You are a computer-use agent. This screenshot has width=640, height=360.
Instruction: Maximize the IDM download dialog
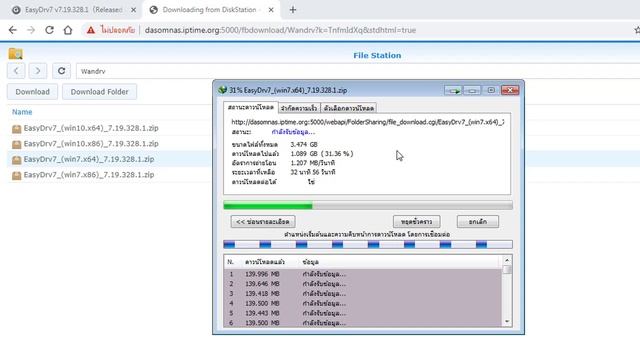pos(491,90)
